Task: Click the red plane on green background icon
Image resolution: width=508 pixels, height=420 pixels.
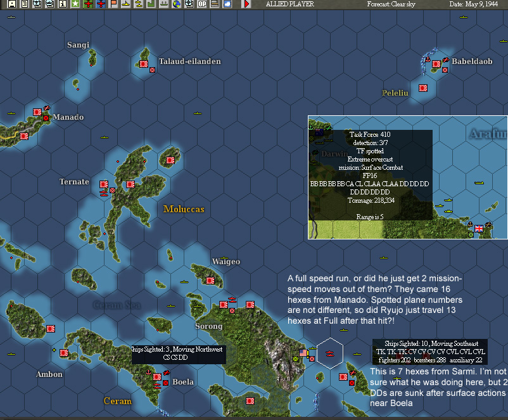Action: click(88, 4)
